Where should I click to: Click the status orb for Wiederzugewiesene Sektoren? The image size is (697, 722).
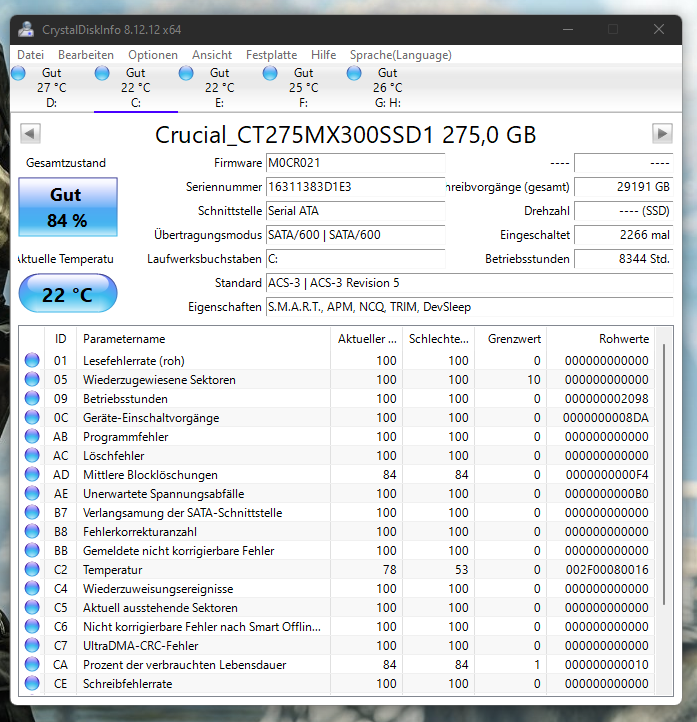32,379
